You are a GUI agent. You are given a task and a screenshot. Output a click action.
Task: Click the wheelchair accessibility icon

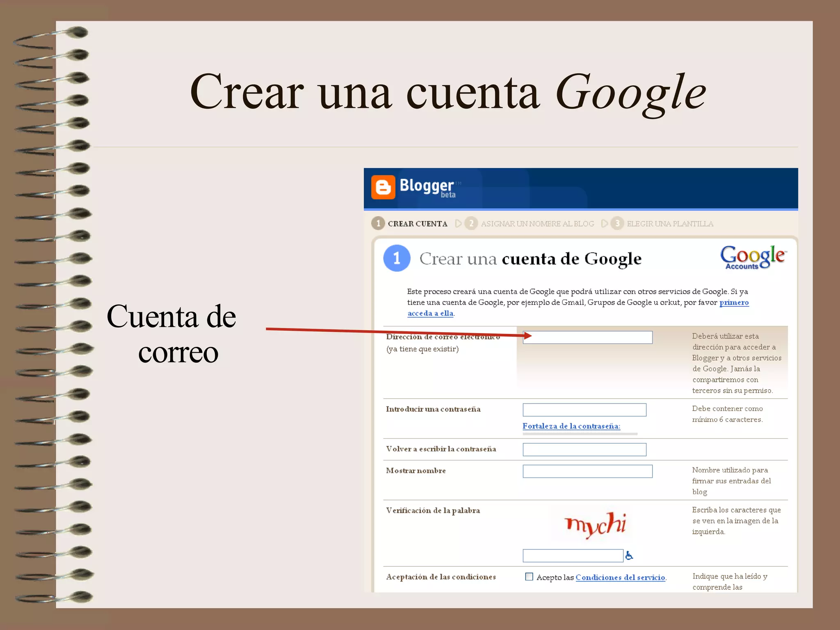tap(629, 556)
